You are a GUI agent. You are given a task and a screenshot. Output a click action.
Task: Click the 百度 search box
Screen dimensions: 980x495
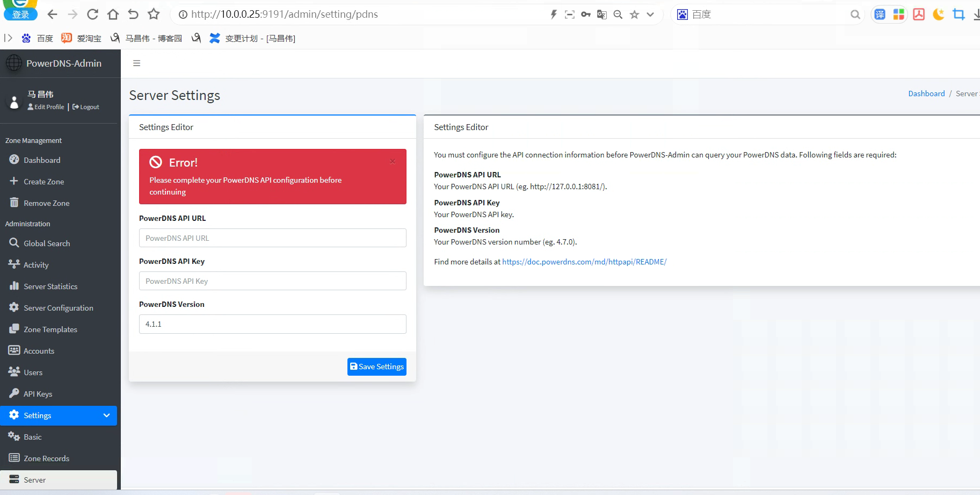click(x=768, y=15)
